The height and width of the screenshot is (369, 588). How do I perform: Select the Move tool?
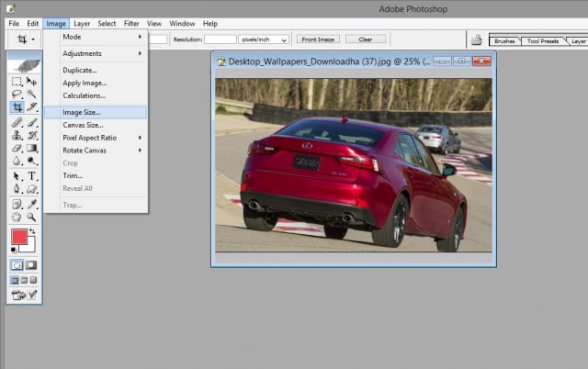(x=32, y=82)
